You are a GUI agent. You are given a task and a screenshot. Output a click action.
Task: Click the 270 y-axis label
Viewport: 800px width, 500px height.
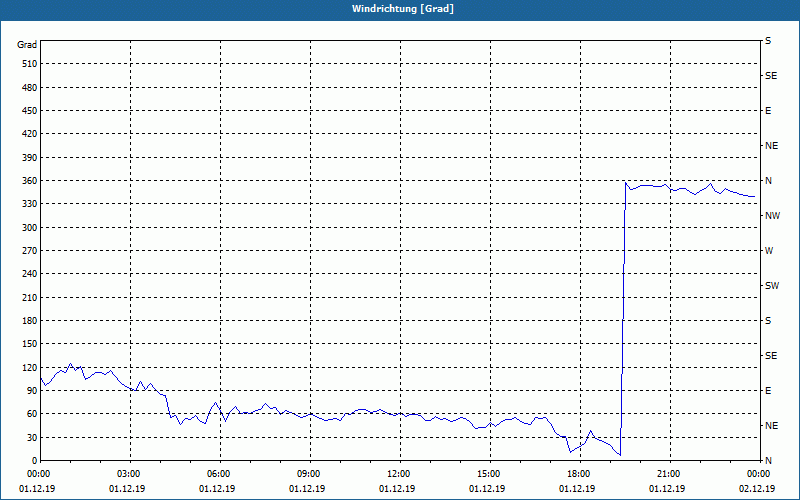(30, 251)
